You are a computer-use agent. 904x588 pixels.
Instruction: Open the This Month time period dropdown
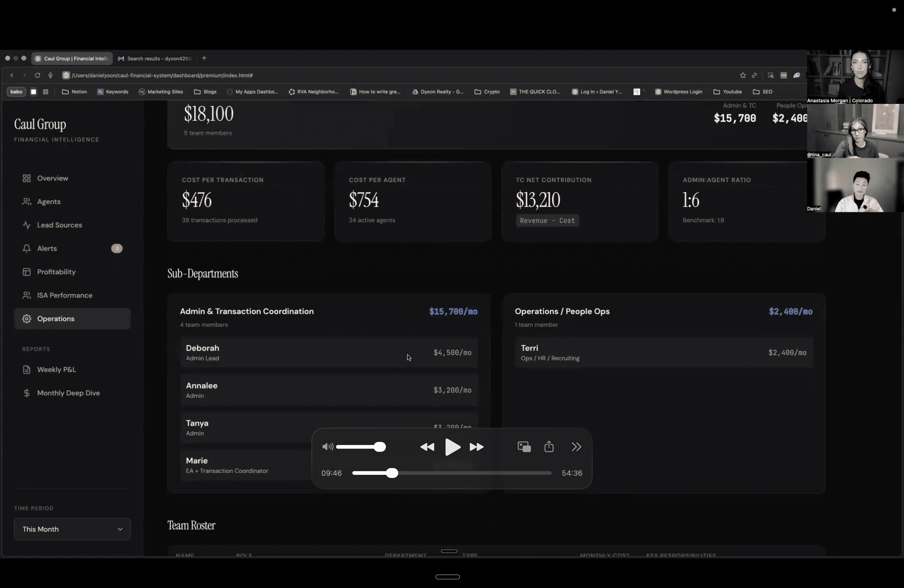72,529
